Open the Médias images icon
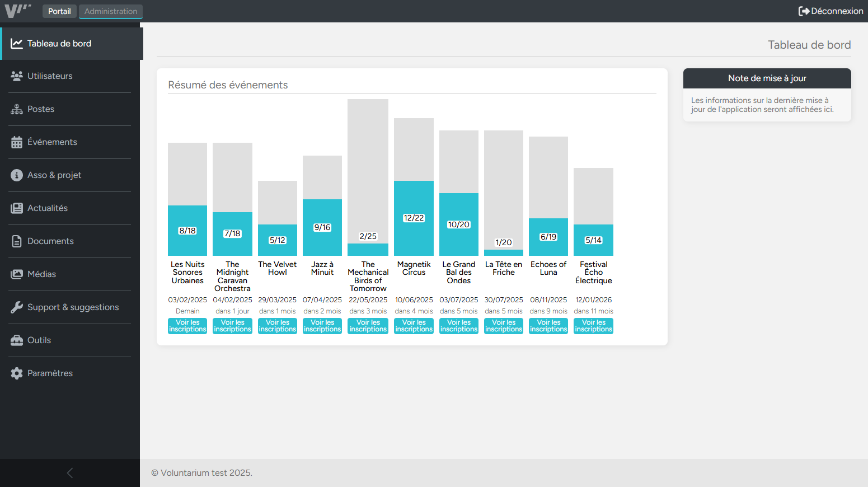868x487 pixels. point(17,274)
